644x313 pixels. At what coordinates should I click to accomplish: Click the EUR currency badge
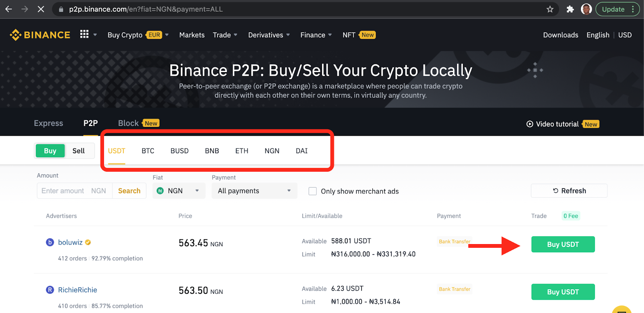pos(154,35)
